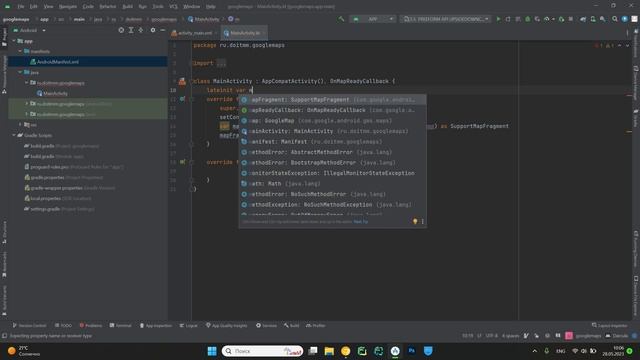This screenshot has height=360, width=640.
Task: Open the Logcat tool window
Action: pyautogui.click(x=188, y=325)
